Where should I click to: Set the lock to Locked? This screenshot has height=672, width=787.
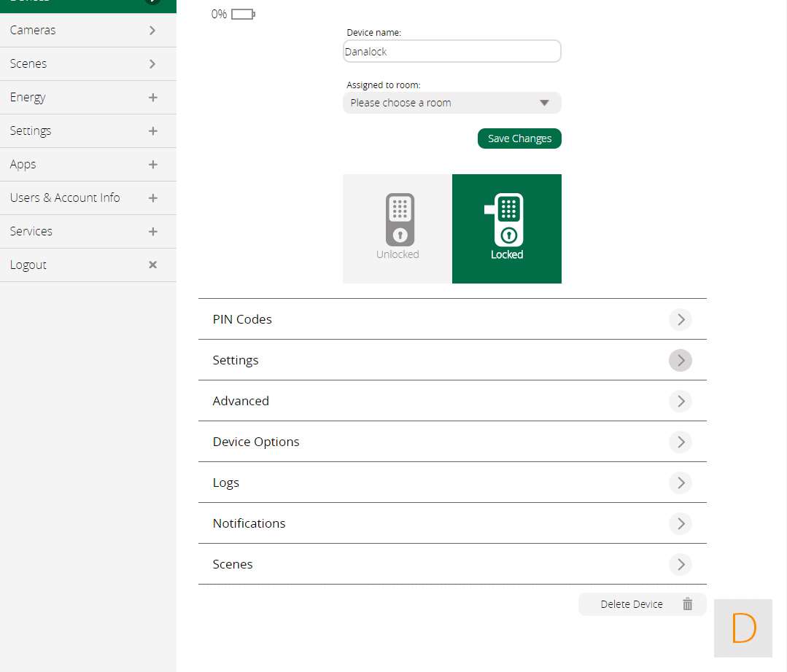pyautogui.click(x=507, y=229)
